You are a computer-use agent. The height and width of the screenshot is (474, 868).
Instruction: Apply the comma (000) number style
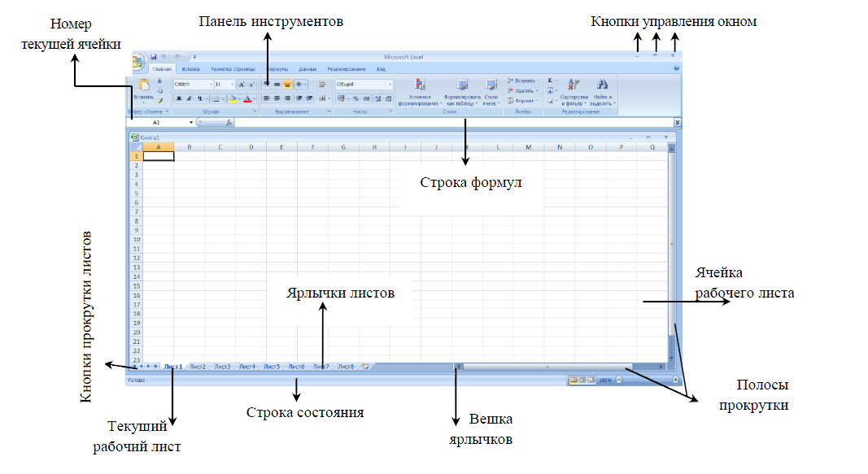(366, 99)
